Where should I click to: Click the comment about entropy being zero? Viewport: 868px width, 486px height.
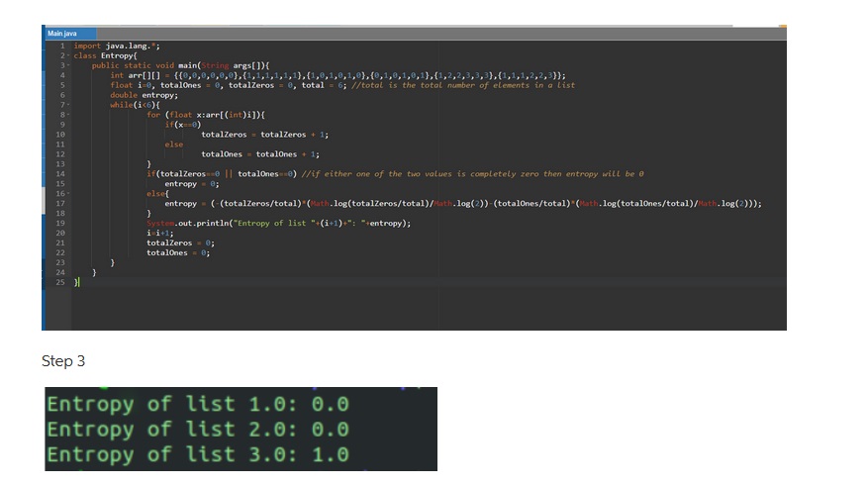point(474,174)
